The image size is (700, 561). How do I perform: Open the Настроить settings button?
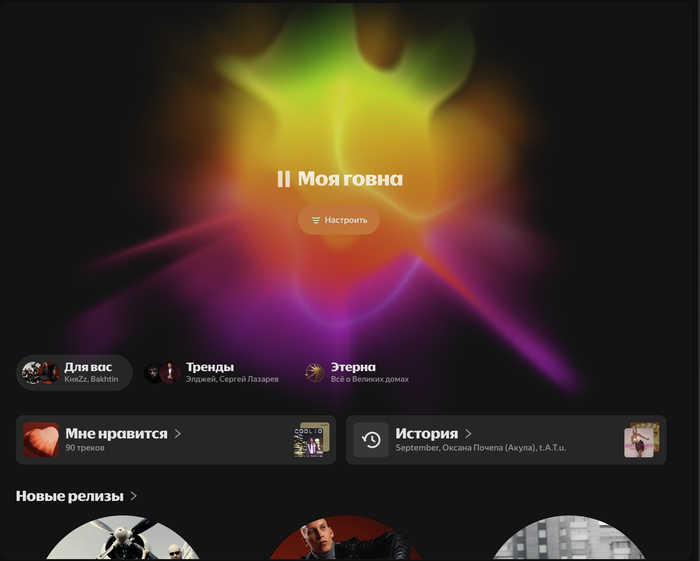pyautogui.click(x=339, y=220)
